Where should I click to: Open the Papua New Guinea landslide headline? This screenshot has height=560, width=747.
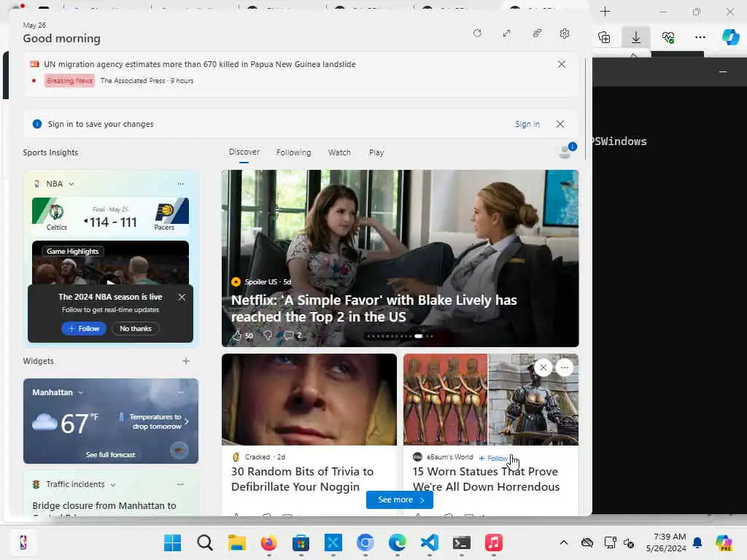click(200, 64)
